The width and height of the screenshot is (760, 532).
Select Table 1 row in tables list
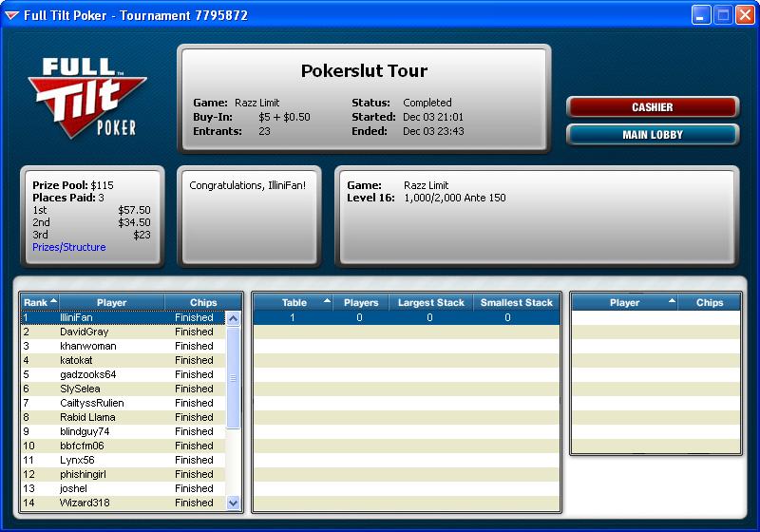[407, 317]
